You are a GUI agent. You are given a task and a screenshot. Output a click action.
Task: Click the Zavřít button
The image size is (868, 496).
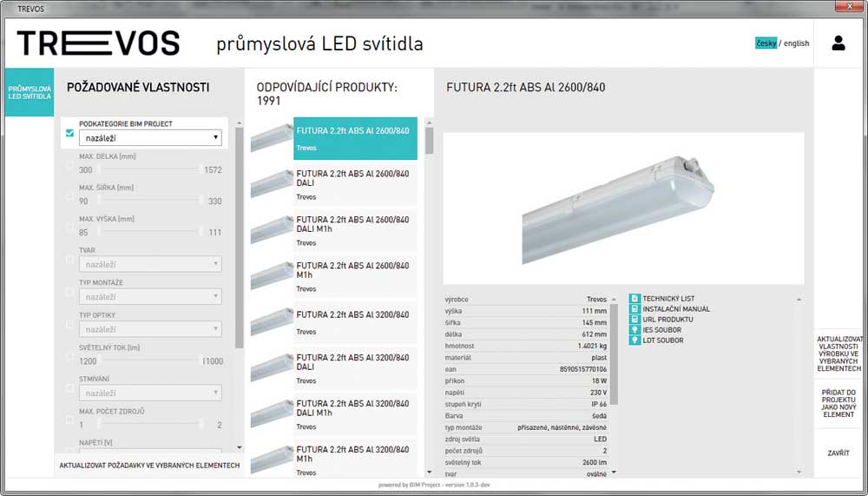pyautogui.click(x=838, y=453)
